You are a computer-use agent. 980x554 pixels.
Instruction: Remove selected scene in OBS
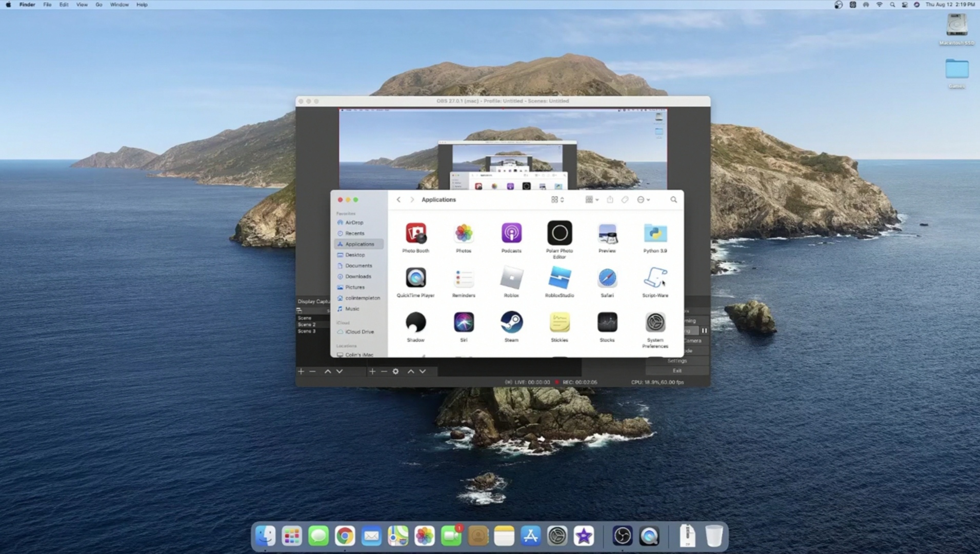[313, 371]
